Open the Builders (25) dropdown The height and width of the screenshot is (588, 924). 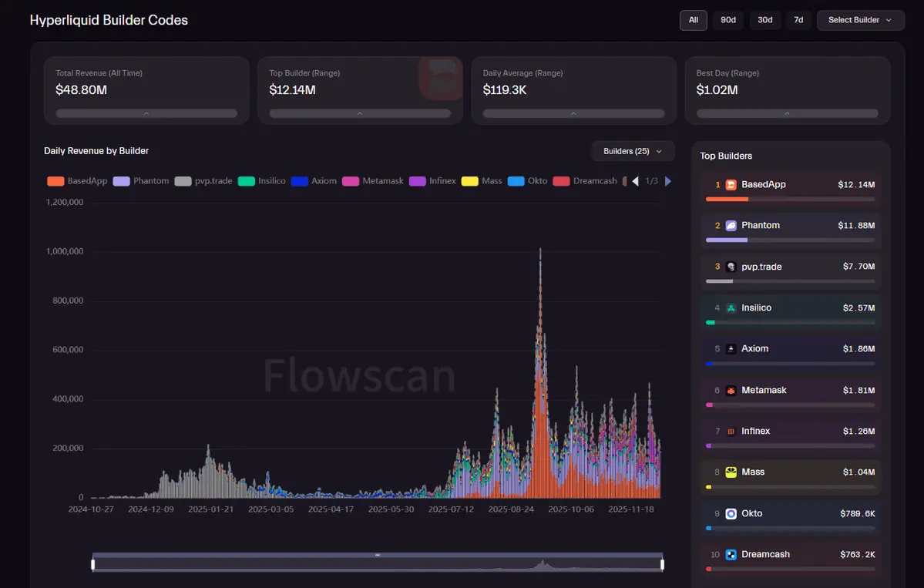[633, 151]
